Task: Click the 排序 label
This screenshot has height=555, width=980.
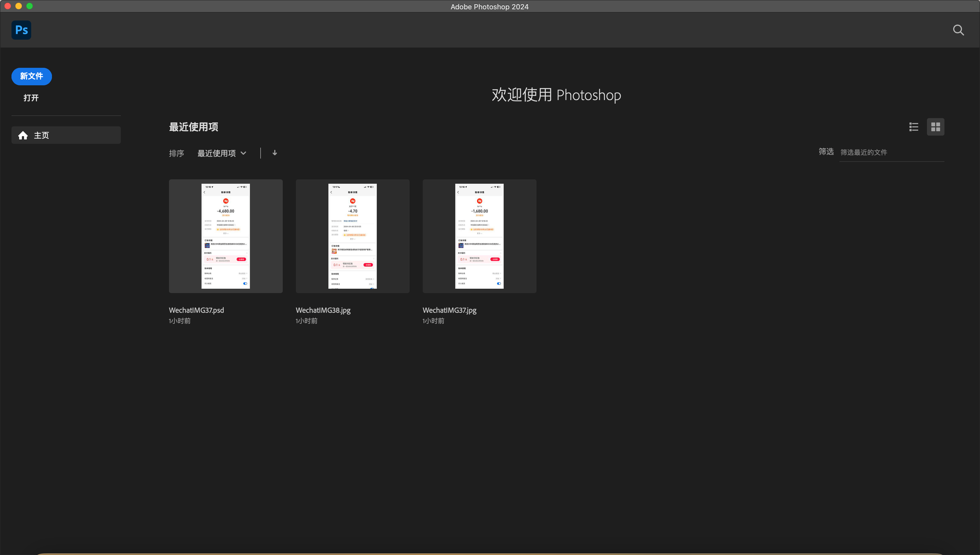Action: point(176,153)
